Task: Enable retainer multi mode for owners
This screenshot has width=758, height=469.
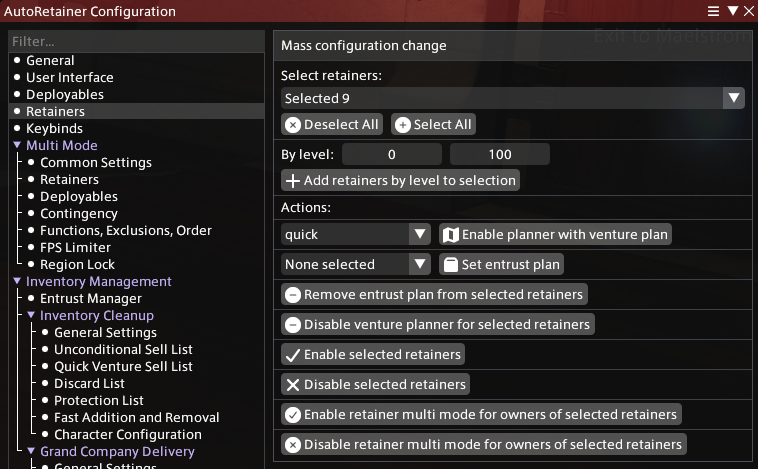Action: 481,414
